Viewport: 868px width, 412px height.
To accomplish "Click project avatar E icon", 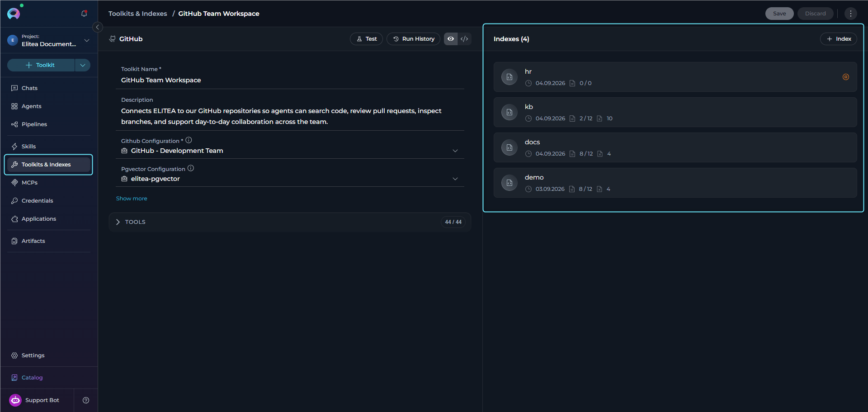I will 13,40.
